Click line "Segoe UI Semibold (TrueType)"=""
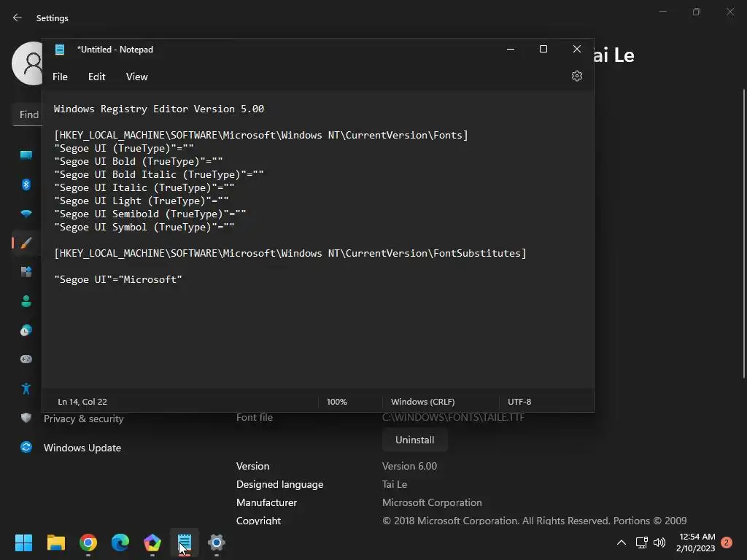This screenshot has height=560, width=747. tap(150, 214)
